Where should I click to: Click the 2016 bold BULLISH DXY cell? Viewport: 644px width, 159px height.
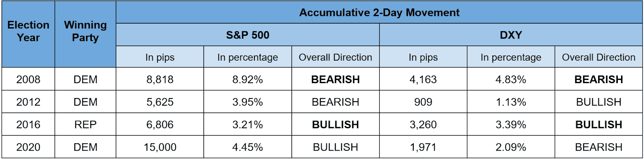coord(599,124)
